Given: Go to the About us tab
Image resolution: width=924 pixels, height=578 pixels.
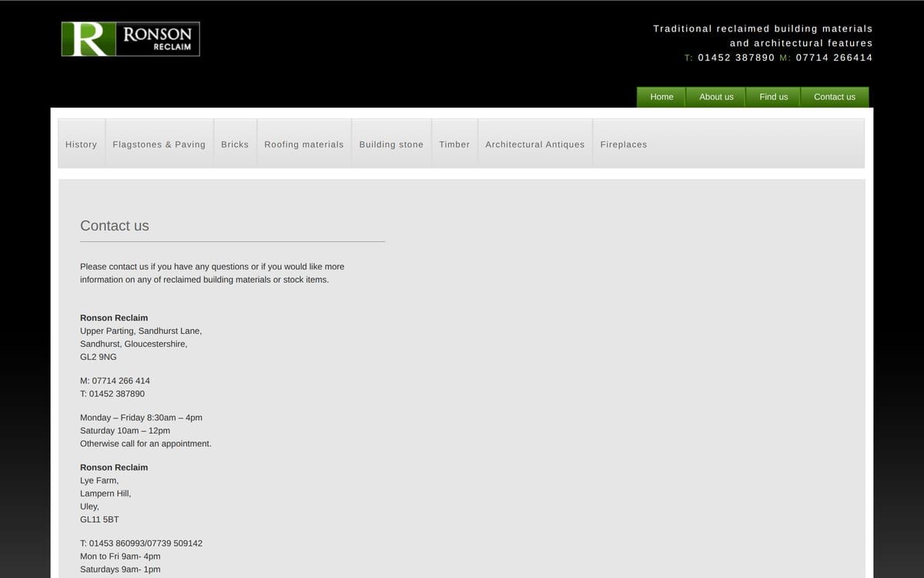Looking at the screenshot, I should coord(716,97).
